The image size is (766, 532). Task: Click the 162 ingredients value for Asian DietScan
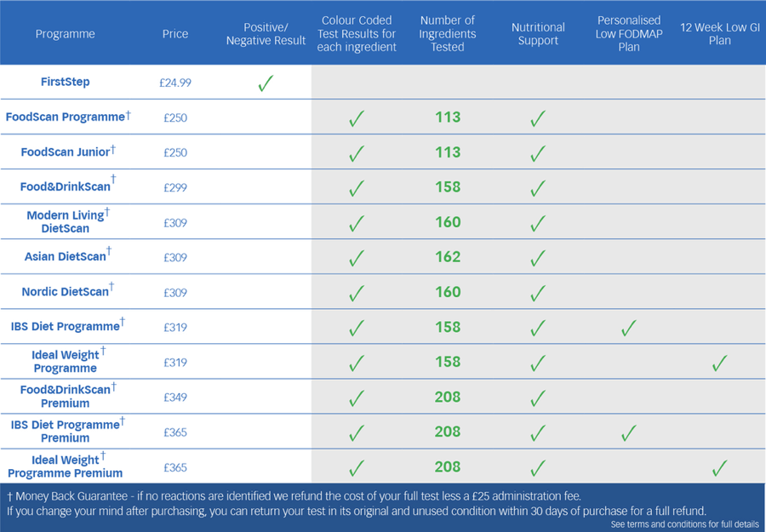click(x=448, y=257)
